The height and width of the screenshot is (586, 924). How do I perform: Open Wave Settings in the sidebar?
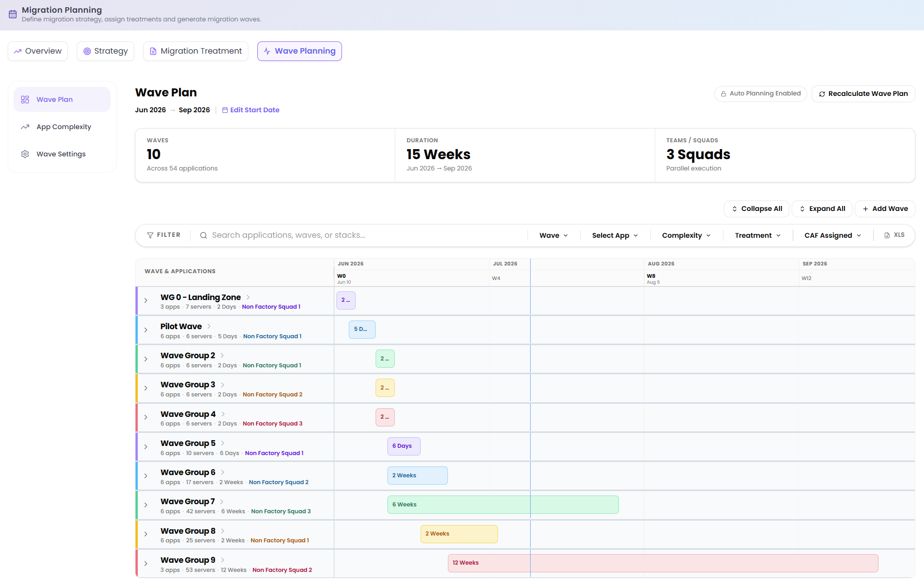pos(62,154)
